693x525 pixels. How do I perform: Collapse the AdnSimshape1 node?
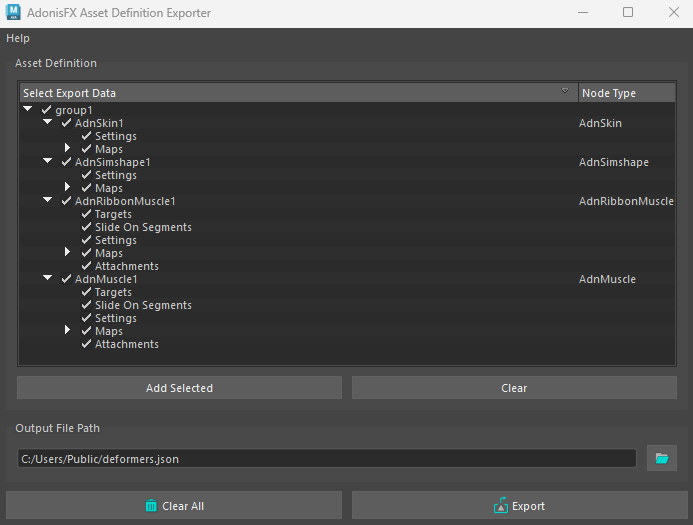(48, 161)
